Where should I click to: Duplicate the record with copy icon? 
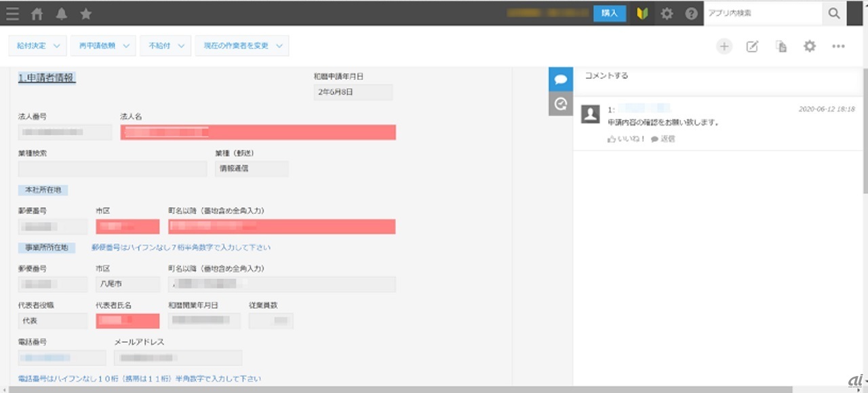tap(781, 46)
